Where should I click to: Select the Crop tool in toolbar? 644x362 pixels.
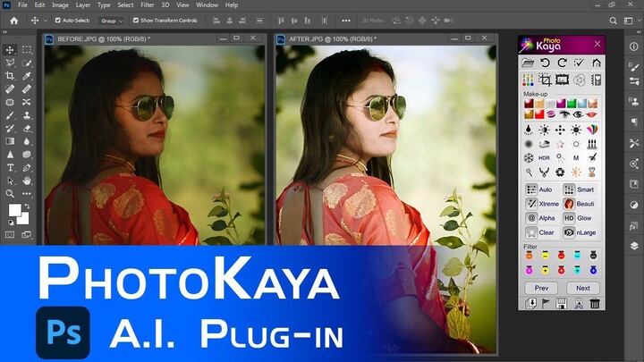coord(10,76)
